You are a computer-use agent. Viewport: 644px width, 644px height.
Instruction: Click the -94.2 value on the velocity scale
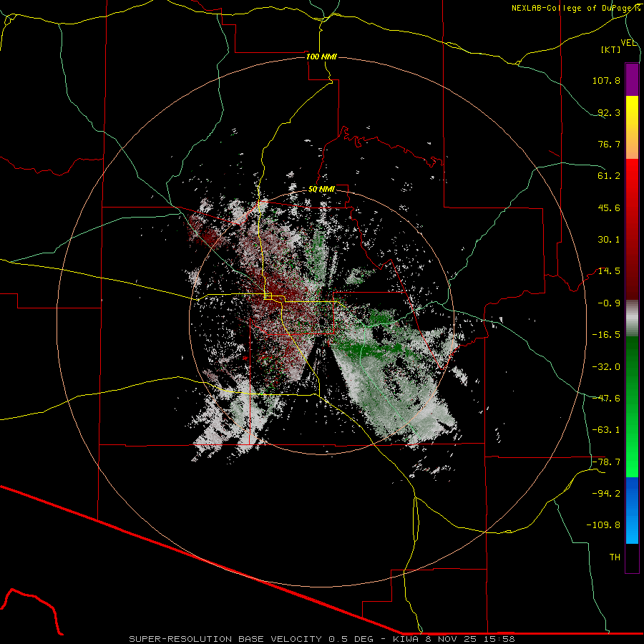click(x=606, y=494)
